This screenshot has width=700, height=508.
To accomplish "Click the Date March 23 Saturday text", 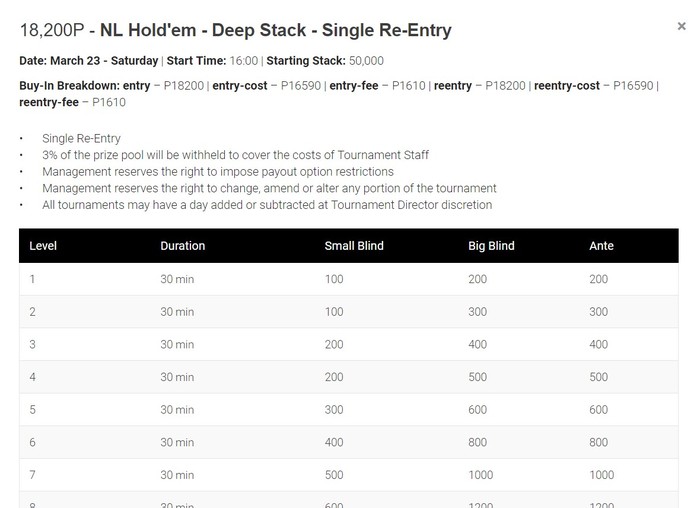I will click(89, 61).
